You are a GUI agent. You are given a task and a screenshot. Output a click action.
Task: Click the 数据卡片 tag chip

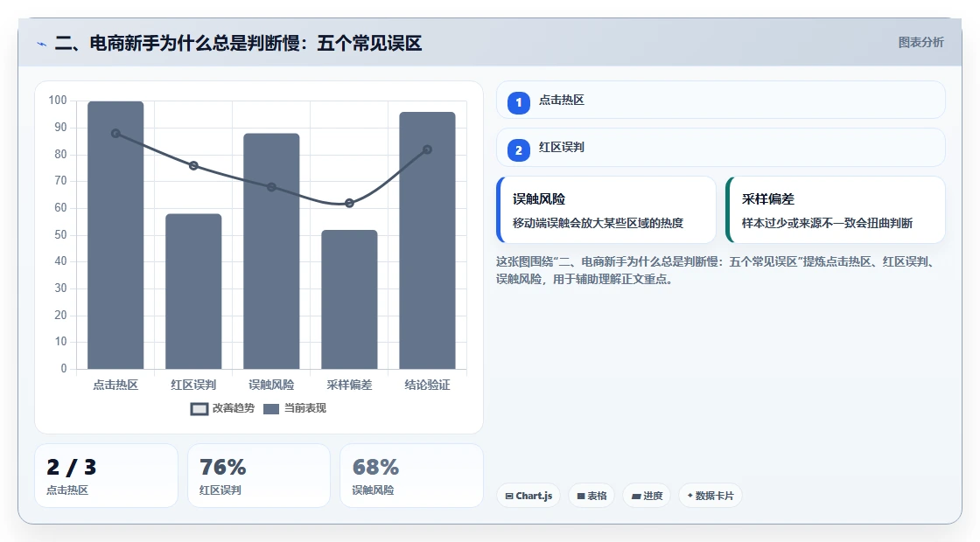coord(710,496)
